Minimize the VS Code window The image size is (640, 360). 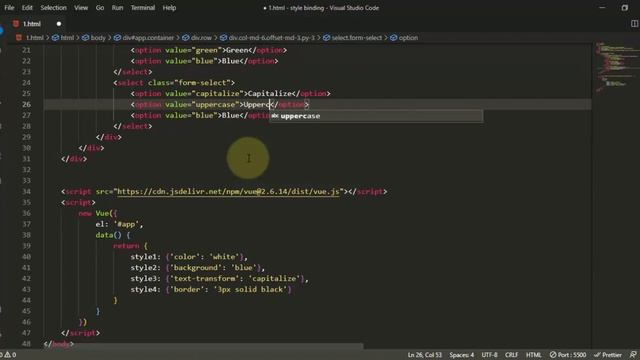(602, 8)
